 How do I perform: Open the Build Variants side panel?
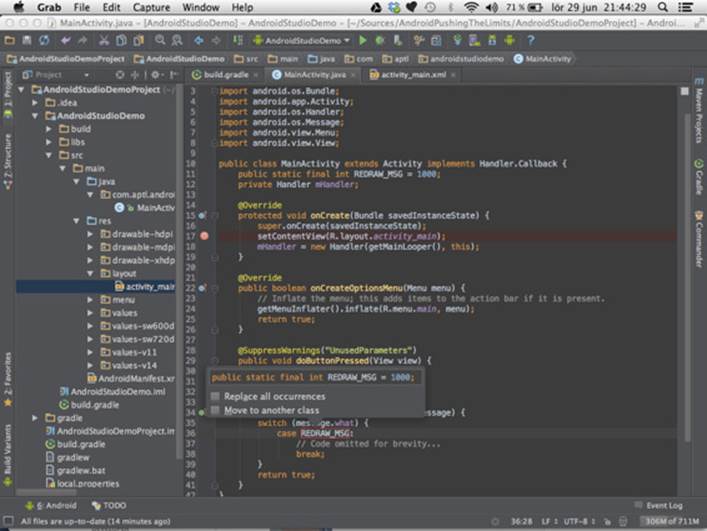pyautogui.click(x=8, y=454)
